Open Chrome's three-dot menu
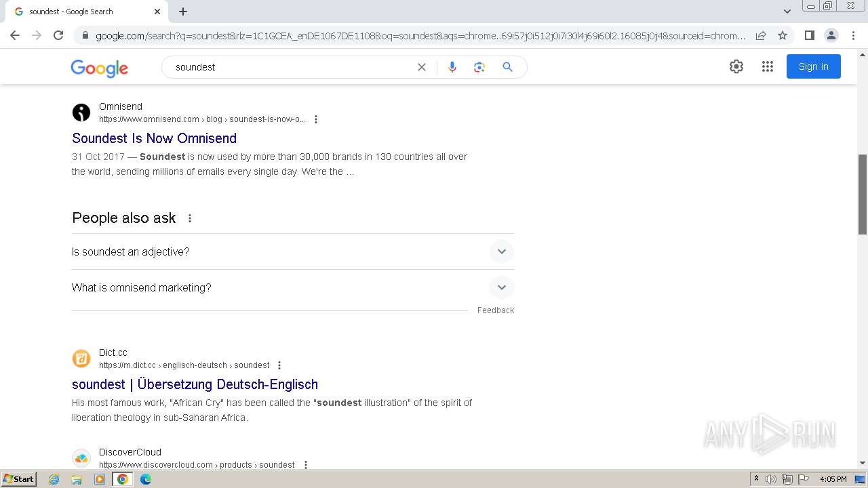This screenshot has width=868, height=488. [x=852, y=35]
